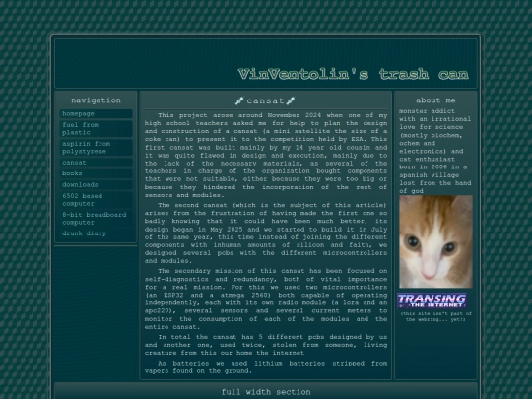
Task: Click 'this site isn't part of the webring' note
Action: click(436, 316)
